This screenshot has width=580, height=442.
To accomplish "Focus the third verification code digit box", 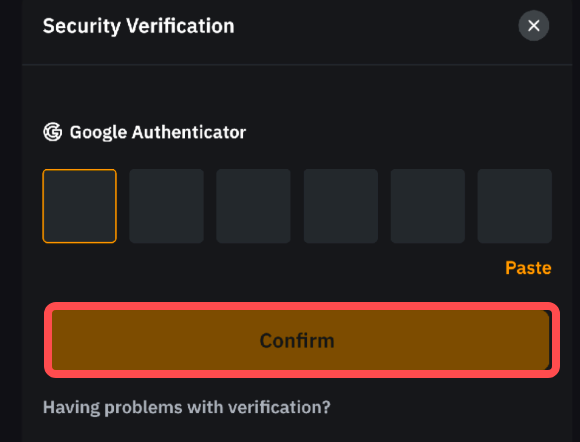I will [253, 206].
